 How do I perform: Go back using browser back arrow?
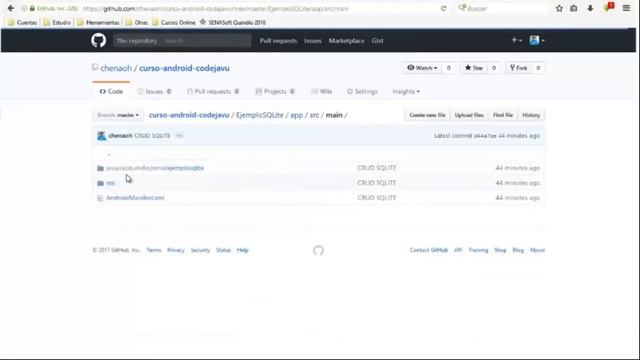(x=11, y=8)
